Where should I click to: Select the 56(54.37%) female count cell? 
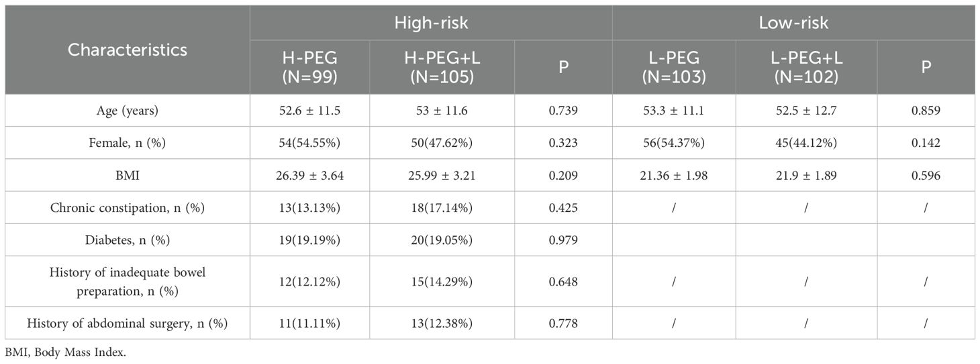[x=673, y=142]
